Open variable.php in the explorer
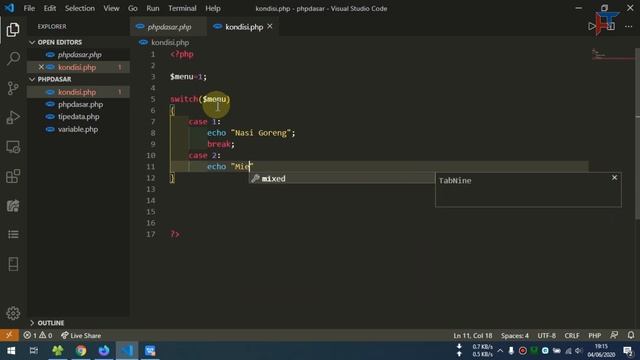 (78, 129)
